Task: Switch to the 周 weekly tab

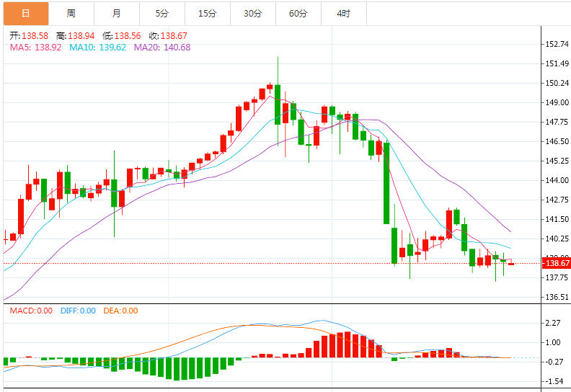Action: pos(71,14)
